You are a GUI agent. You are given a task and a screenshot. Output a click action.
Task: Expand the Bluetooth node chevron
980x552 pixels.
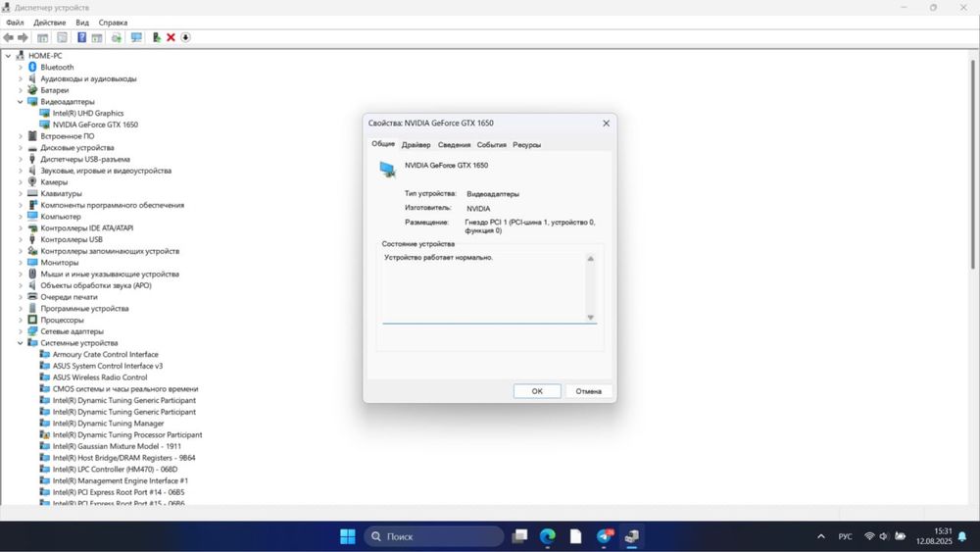(20, 67)
